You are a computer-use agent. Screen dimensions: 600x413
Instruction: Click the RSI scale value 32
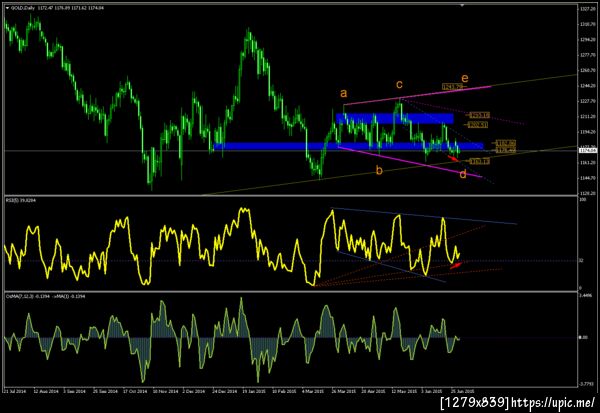(x=581, y=261)
